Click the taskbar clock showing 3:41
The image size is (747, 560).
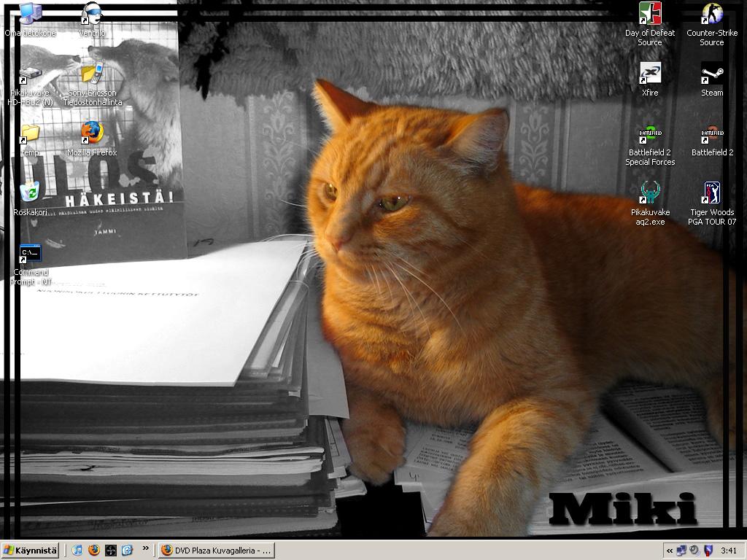coord(728,551)
